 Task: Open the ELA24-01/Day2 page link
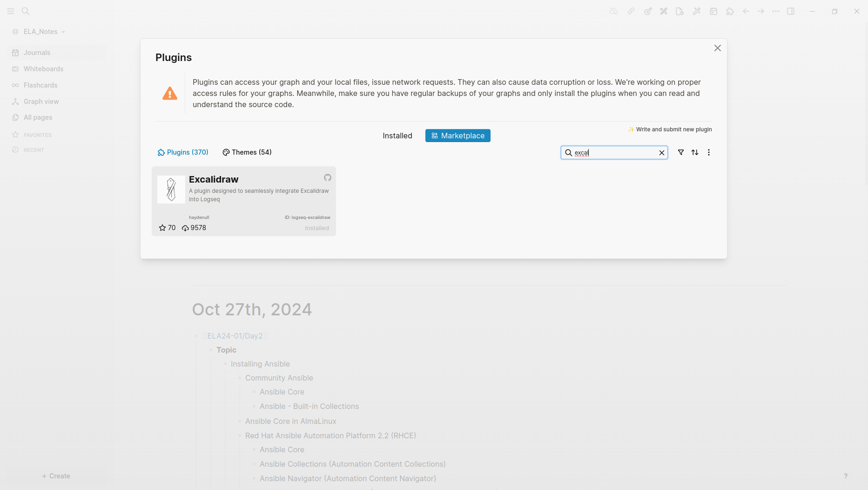pos(235,336)
